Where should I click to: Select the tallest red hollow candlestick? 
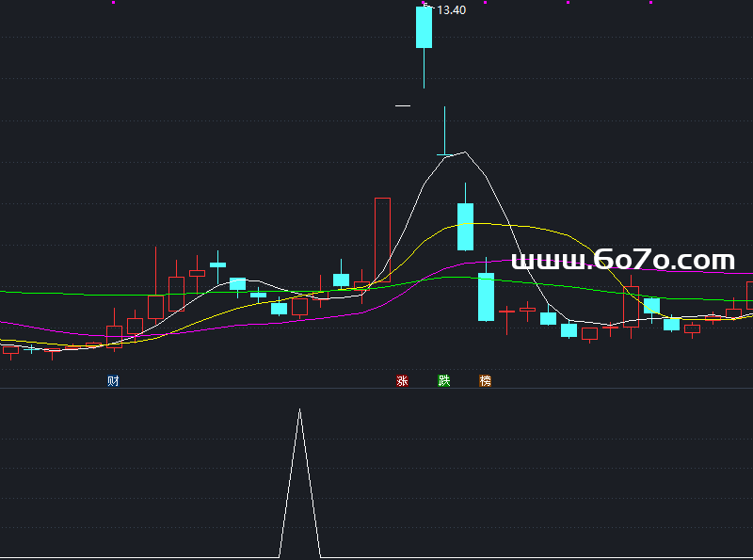pyautogui.click(x=382, y=239)
